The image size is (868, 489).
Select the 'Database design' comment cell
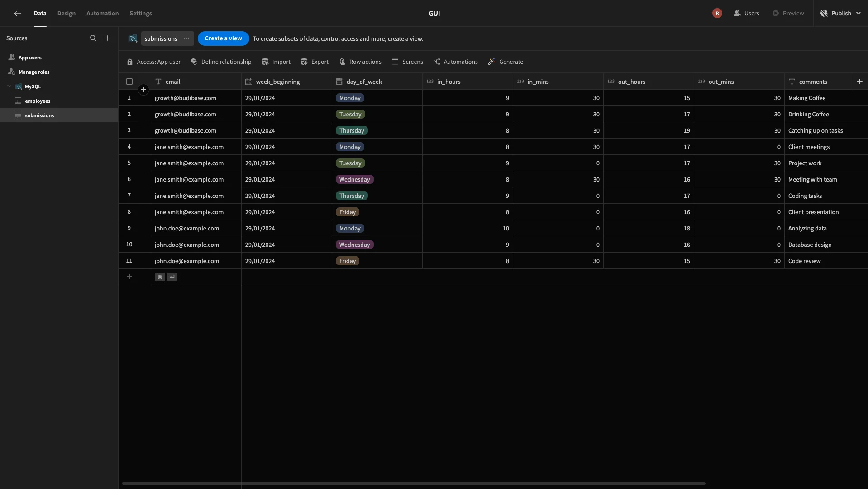click(826, 244)
